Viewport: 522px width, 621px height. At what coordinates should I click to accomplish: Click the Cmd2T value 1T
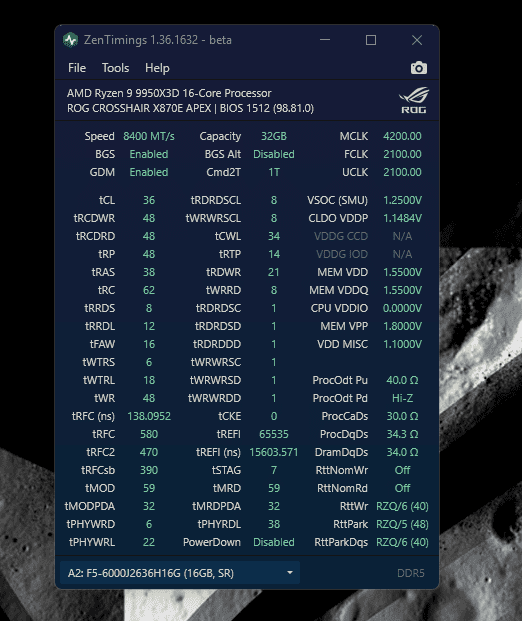pos(274,172)
